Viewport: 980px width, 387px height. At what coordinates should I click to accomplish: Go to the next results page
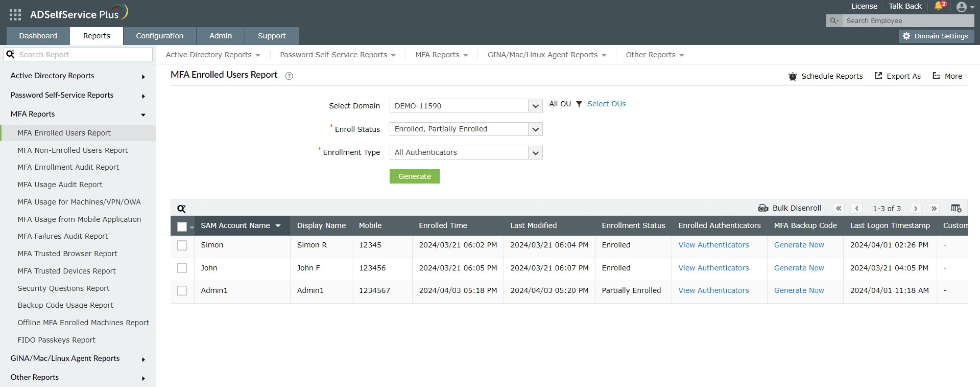(916, 209)
